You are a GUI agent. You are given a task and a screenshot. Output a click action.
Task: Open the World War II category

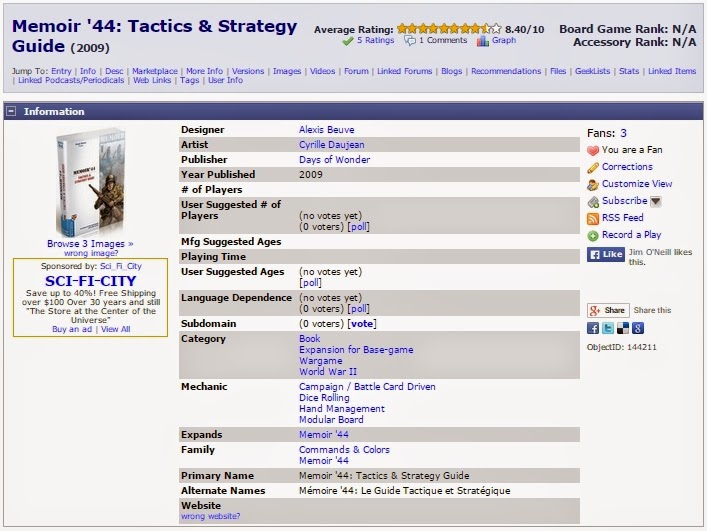click(x=328, y=372)
